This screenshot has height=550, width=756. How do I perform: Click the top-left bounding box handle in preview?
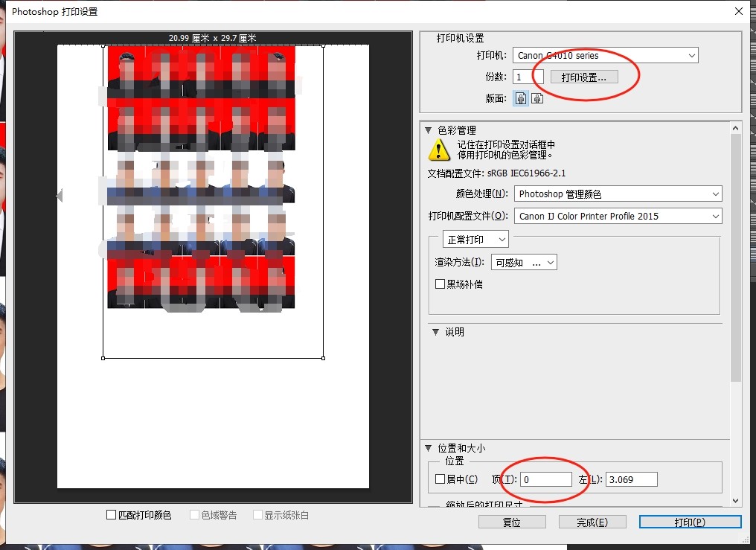click(x=103, y=46)
